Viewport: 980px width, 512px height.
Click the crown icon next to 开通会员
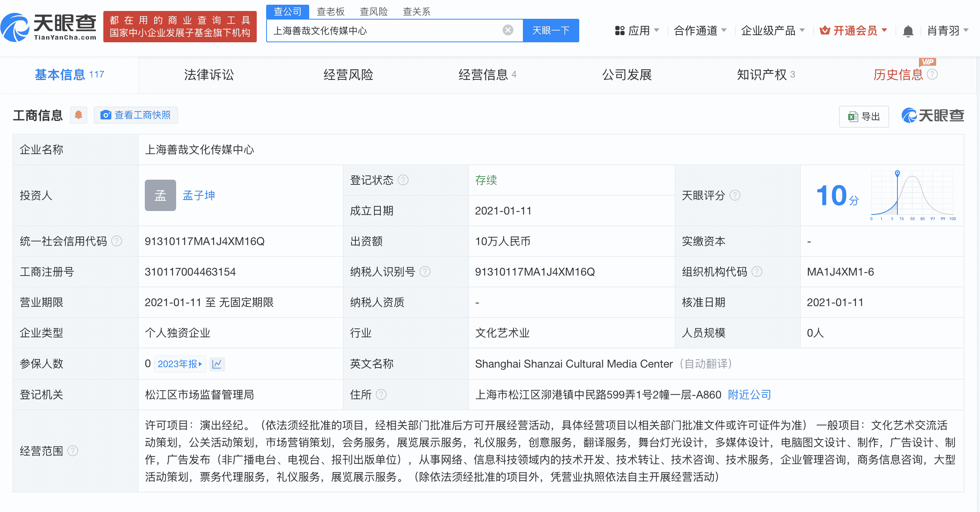[x=825, y=30]
